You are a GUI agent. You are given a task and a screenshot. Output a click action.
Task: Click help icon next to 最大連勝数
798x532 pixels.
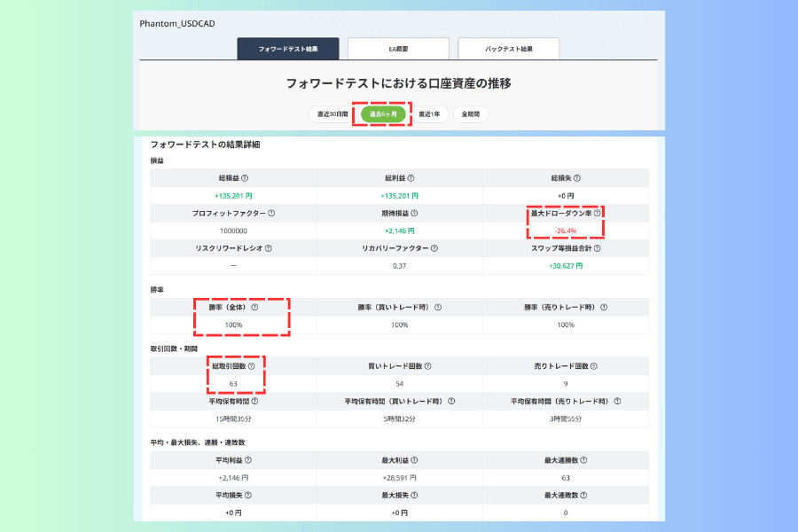(x=583, y=460)
